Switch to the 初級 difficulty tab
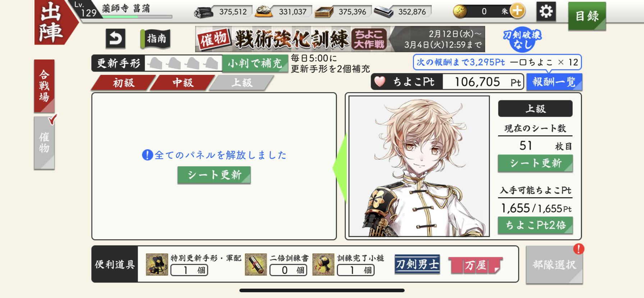644x298 pixels. coord(124,83)
